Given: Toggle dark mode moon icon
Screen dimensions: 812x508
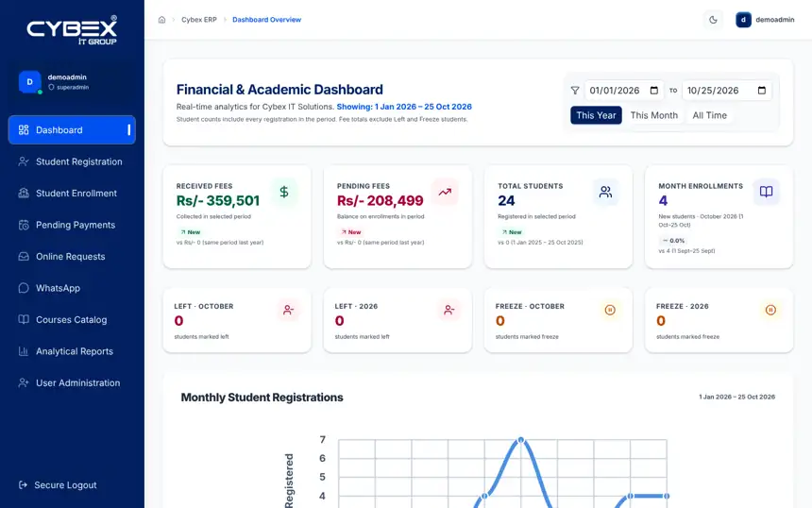Looking at the screenshot, I should click(x=713, y=20).
